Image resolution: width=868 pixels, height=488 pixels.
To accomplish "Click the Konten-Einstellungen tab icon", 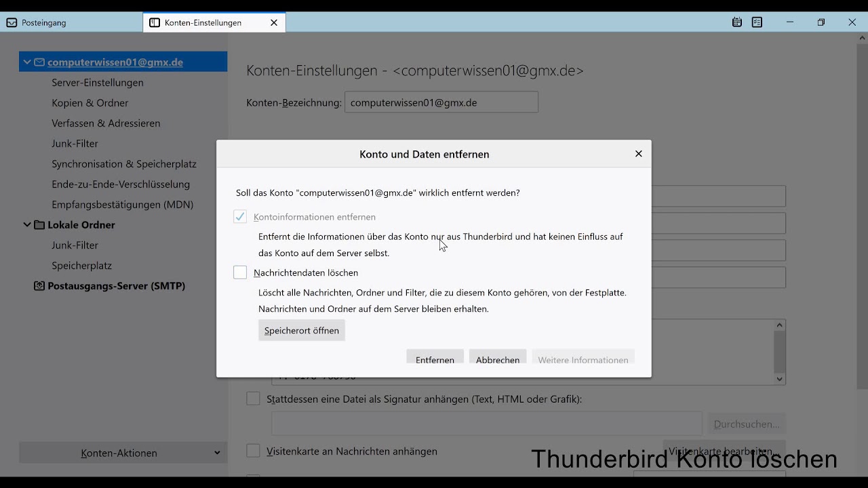I will pos(155,22).
